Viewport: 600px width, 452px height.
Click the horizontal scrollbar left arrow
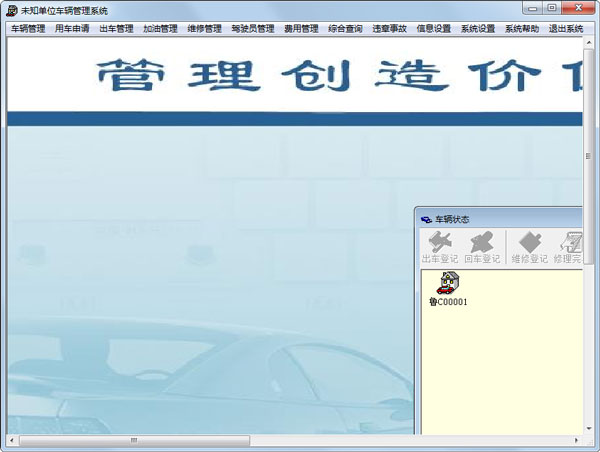coord(11,441)
